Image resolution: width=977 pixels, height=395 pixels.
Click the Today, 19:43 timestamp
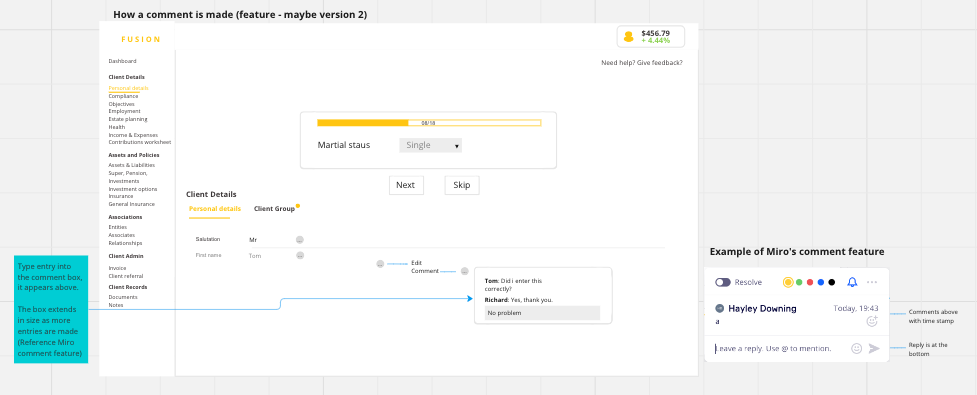(x=856, y=308)
